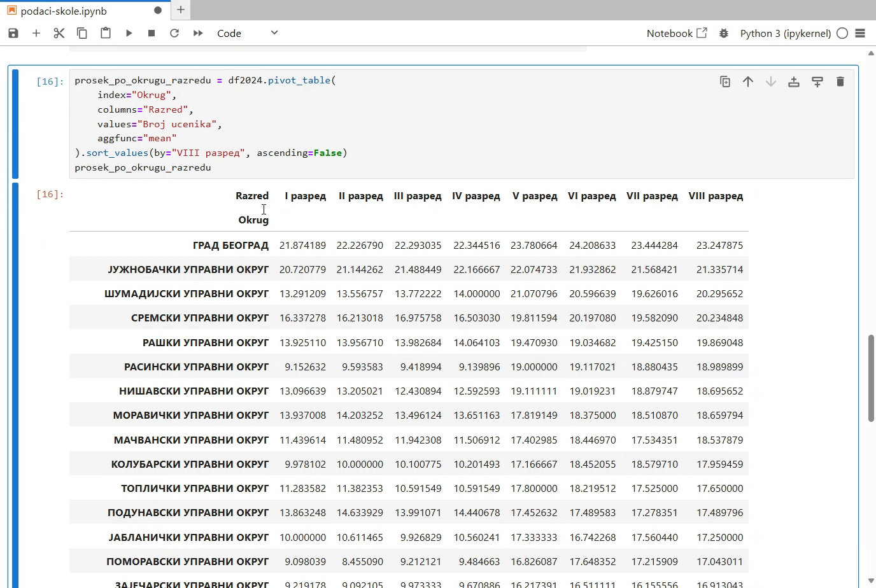Click the blue collapser bar of code cell
This screenshot has height=588, width=876.
click(x=15, y=123)
